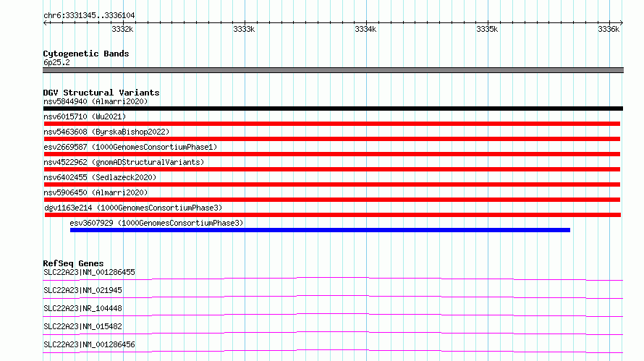The width and height of the screenshot is (644, 361).
Task: Click the blue esv3607929 variant bar
Action: [321, 230]
